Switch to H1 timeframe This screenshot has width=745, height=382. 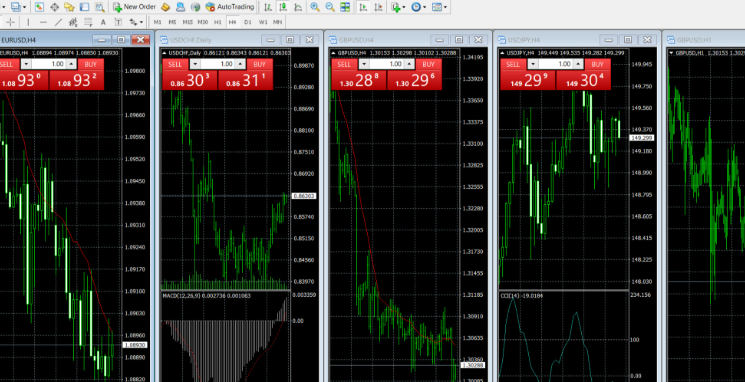(x=218, y=22)
